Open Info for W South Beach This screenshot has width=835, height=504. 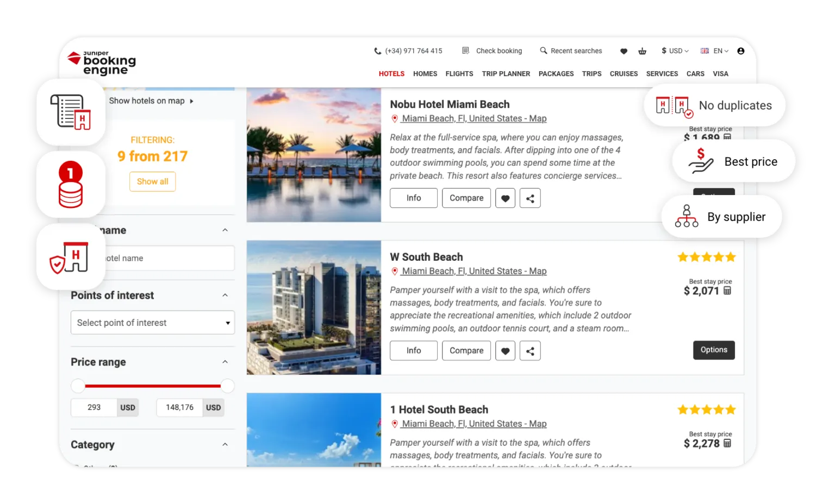(414, 351)
